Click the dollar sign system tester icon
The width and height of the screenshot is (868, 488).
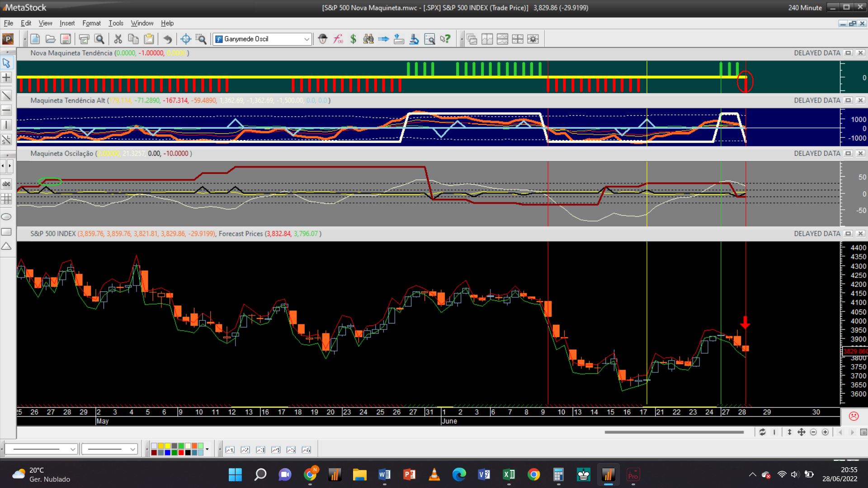click(x=353, y=39)
